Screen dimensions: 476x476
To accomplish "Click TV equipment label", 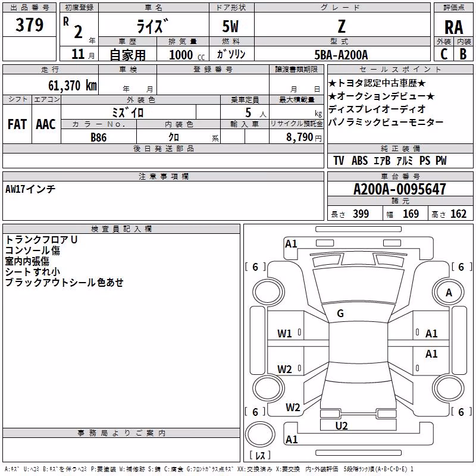I will pos(339,161).
